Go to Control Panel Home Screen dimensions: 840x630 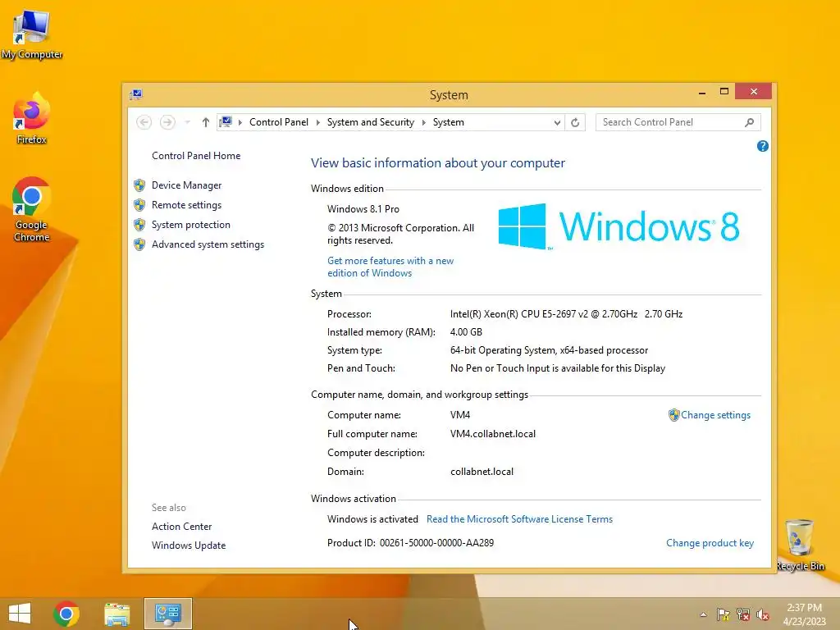pos(196,156)
